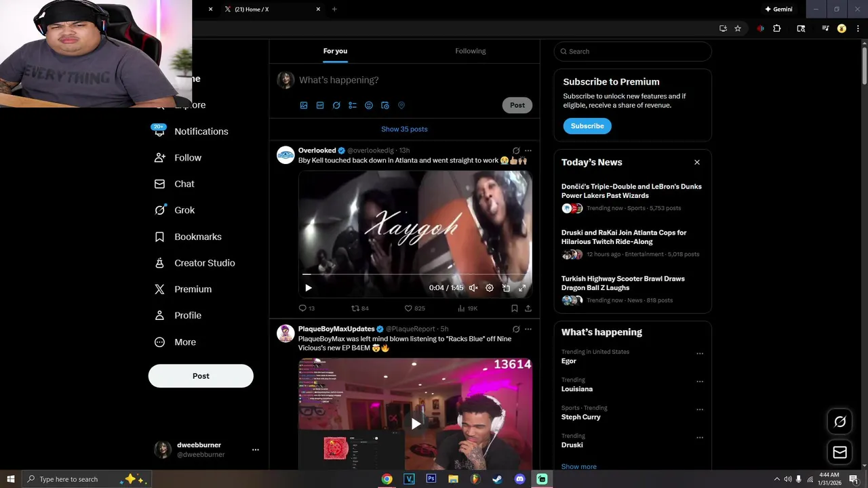This screenshot has width=868, height=488.
Task: Expand Xaygoh video to fullscreen
Action: coord(522,288)
